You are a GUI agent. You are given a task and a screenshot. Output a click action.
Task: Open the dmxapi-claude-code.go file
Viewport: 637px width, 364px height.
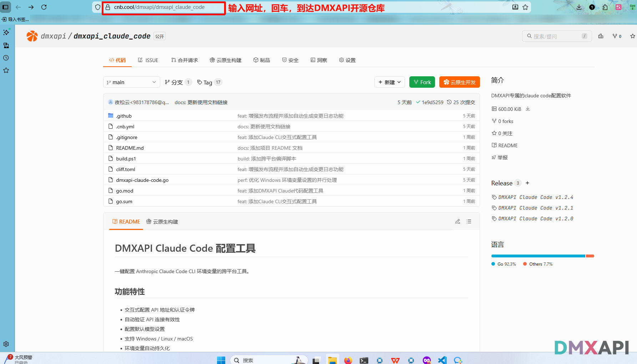pos(142,180)
